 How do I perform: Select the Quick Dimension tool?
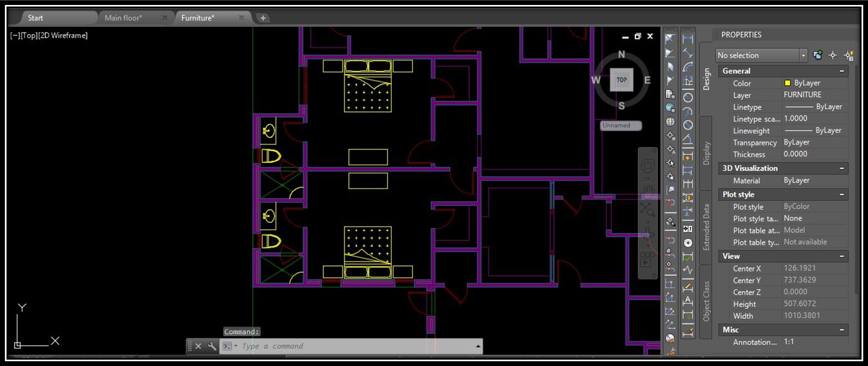tap(688, 155)
